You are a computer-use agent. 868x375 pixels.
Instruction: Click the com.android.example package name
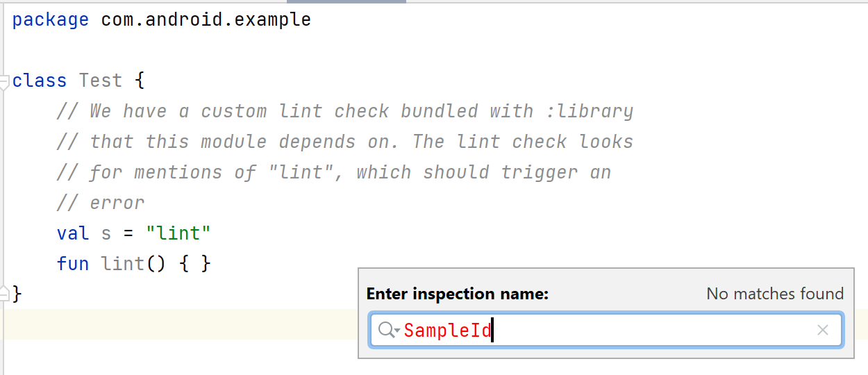[x=206, y=20]
